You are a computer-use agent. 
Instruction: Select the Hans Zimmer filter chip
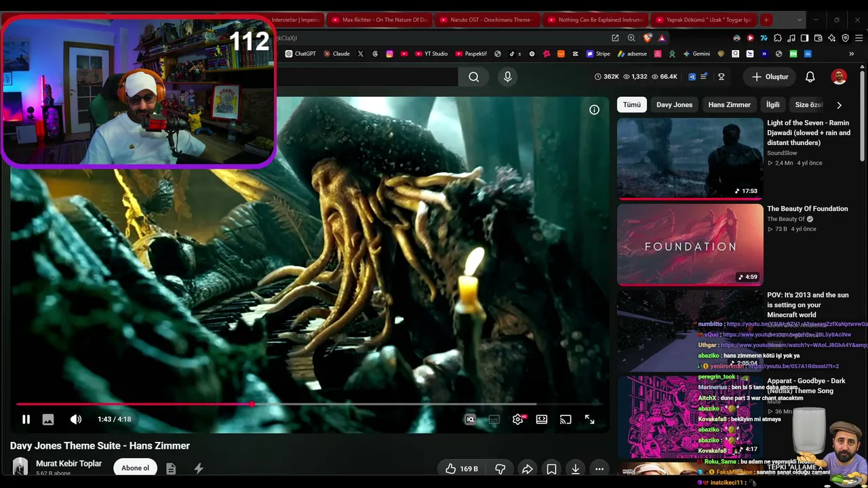729,105
